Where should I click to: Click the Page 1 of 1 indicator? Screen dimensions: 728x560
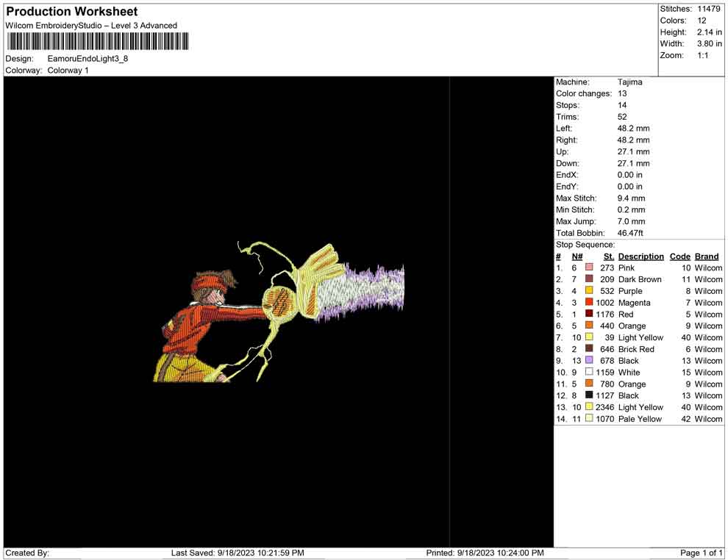pyautogui.click(x=701, y=553)
